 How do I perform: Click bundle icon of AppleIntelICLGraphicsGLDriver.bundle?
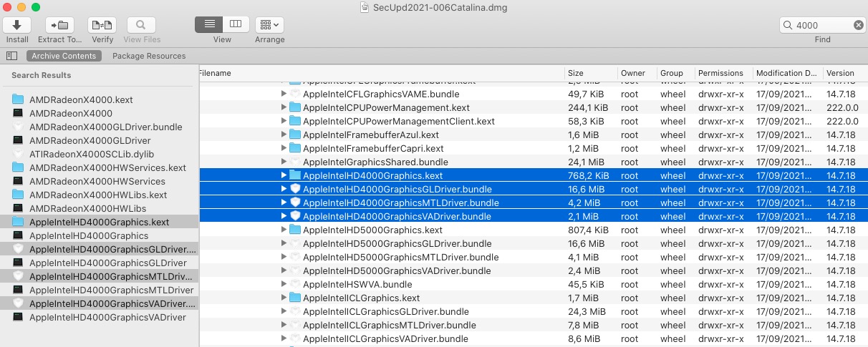click(x=295, y=311)
